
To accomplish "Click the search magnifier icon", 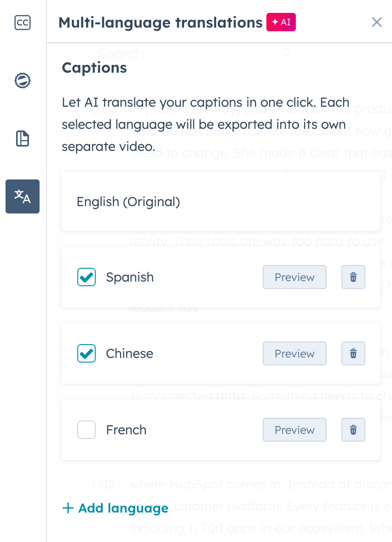I will pyautogui.click(x=286, y=53).
